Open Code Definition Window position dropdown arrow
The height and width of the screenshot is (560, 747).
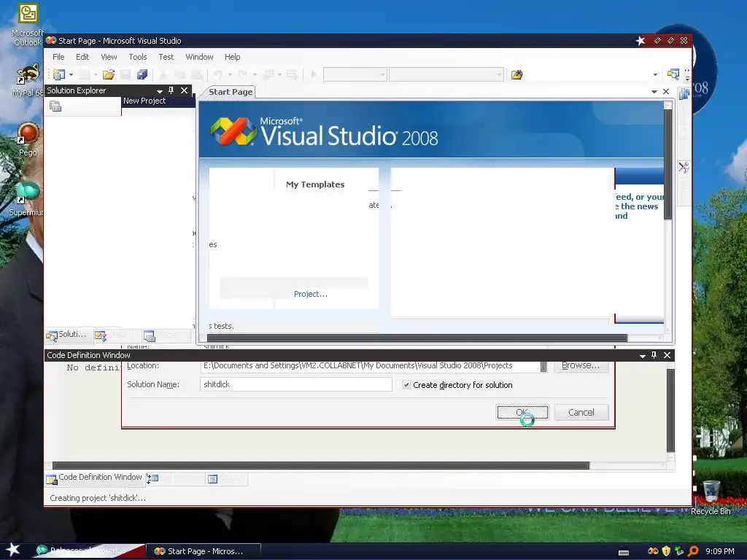(x=642, y=355)
